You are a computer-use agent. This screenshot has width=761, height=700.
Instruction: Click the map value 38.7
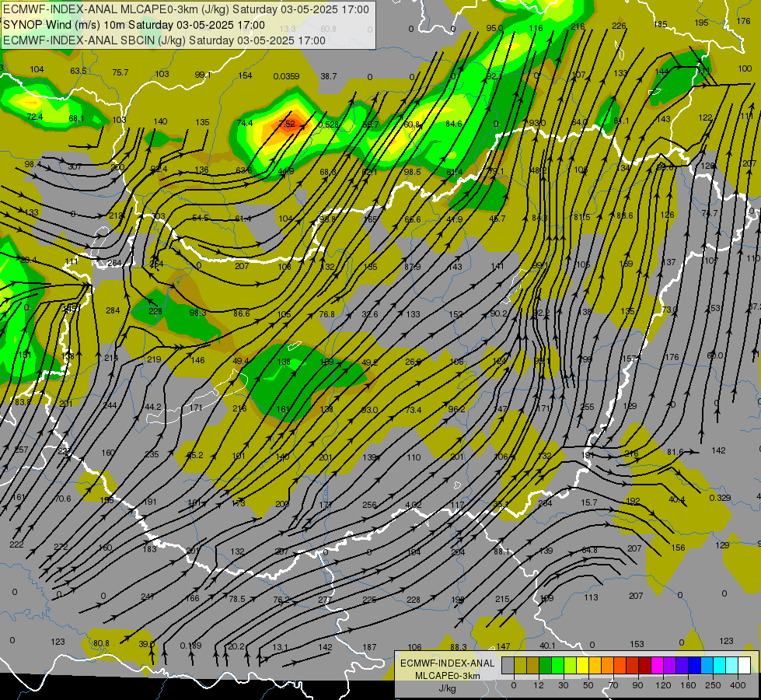click(x=329, y=76)
